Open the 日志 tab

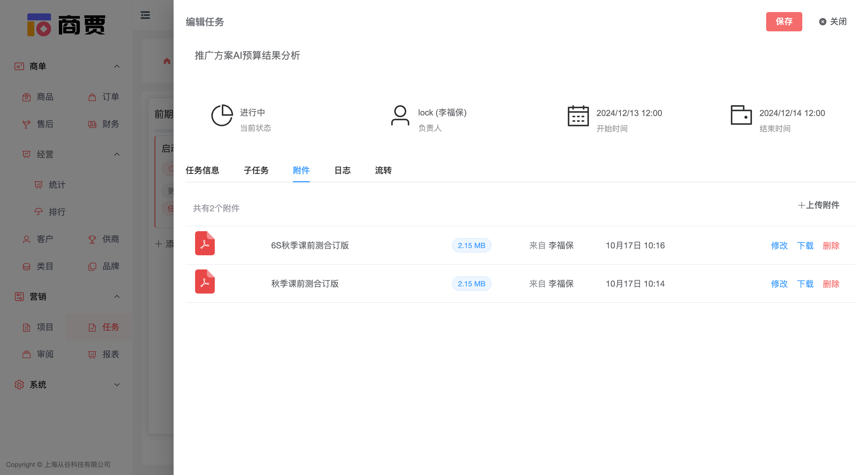pos(342,171)
